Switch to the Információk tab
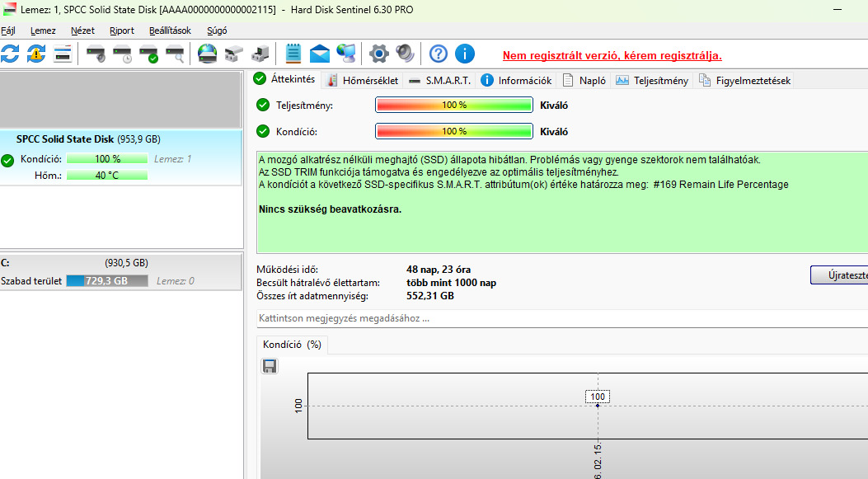 (517, 80)
